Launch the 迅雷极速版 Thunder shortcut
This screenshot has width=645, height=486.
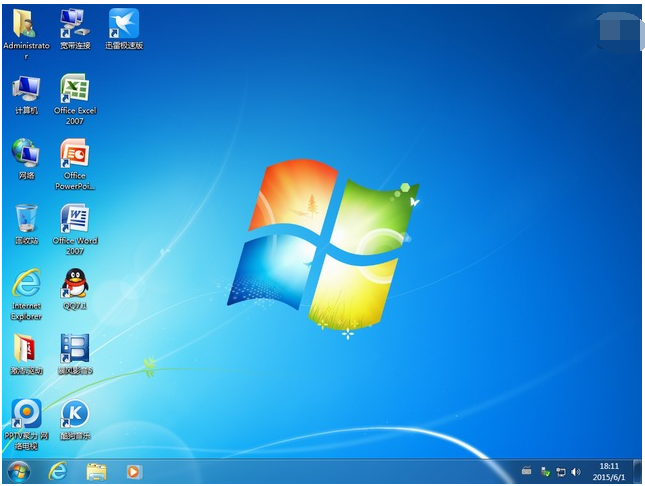pyautogui.click(x=123, y=24)
